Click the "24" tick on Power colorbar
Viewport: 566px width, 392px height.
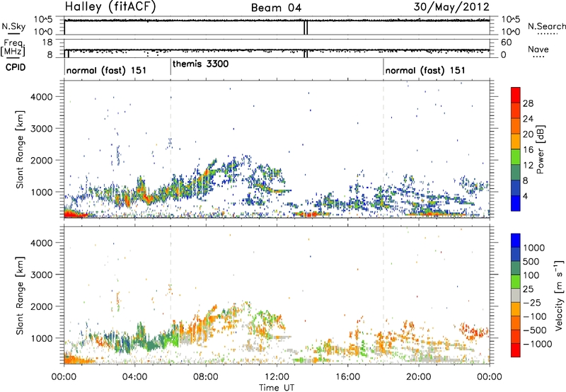(x=528, y=119)
